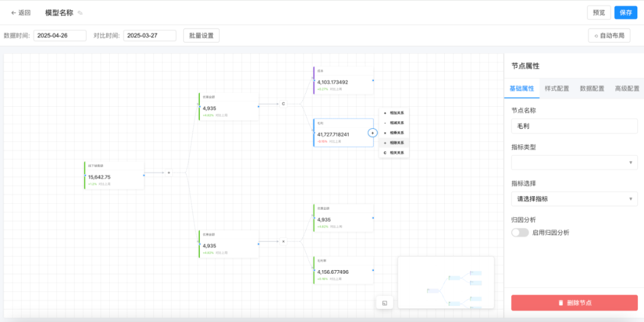The image size is (644, 322).
Task: Open the 数据时间 date picker
Action: [60, 36]
